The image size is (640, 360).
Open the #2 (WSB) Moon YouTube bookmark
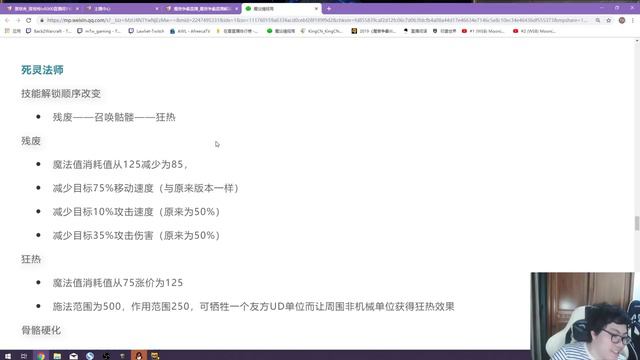(x=534, y=31)
